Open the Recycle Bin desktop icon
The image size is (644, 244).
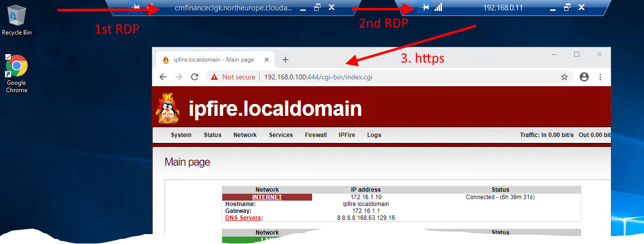pos(16,20)
